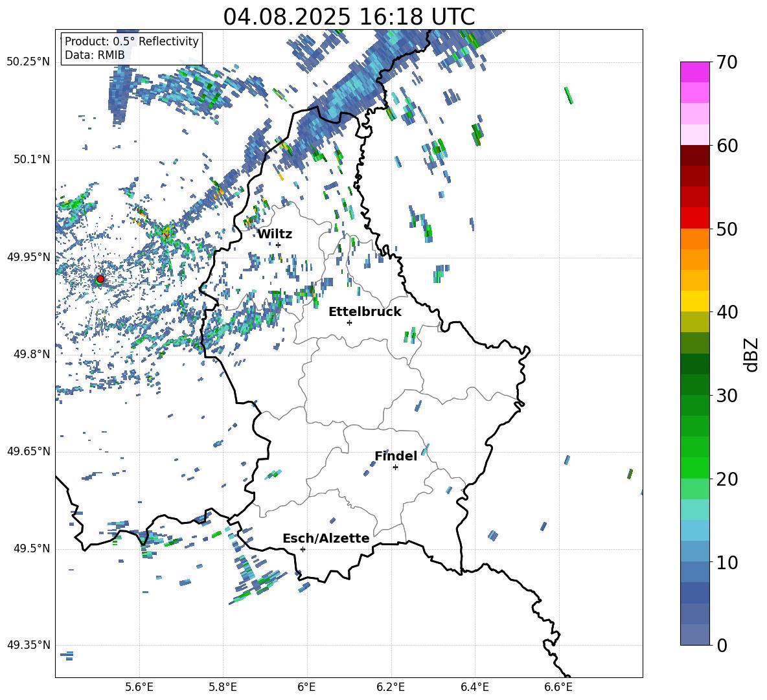The width and height of the screenshot is (767, 700).
Task: Click the colorbar tick label 40
Action: (727, 312)
